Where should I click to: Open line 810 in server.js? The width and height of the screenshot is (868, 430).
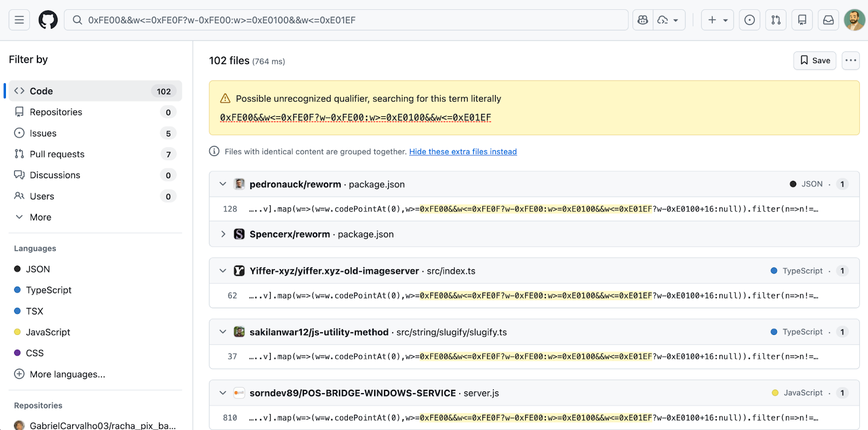[230, 418]
